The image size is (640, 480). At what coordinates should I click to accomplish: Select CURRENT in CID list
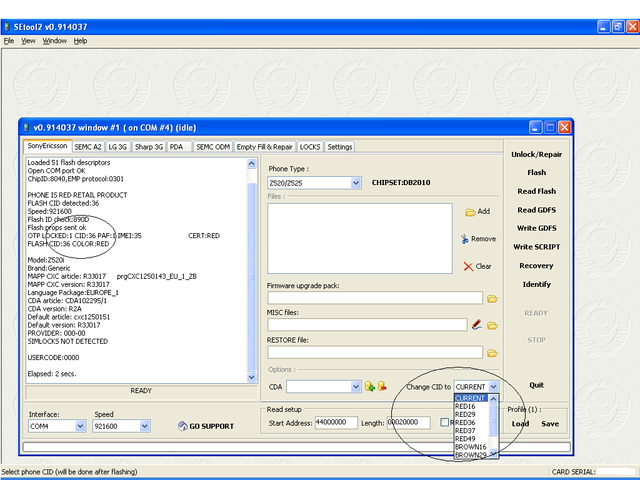[471, 398]
